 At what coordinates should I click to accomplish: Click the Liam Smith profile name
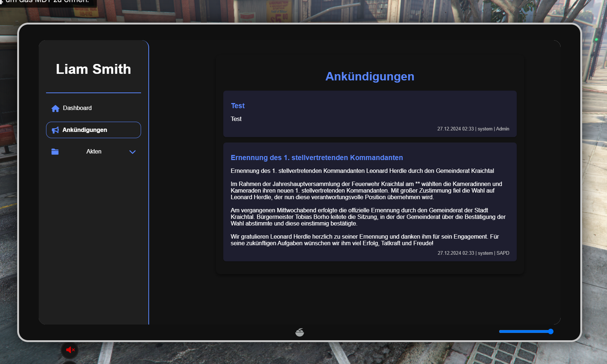pos(94,69)
